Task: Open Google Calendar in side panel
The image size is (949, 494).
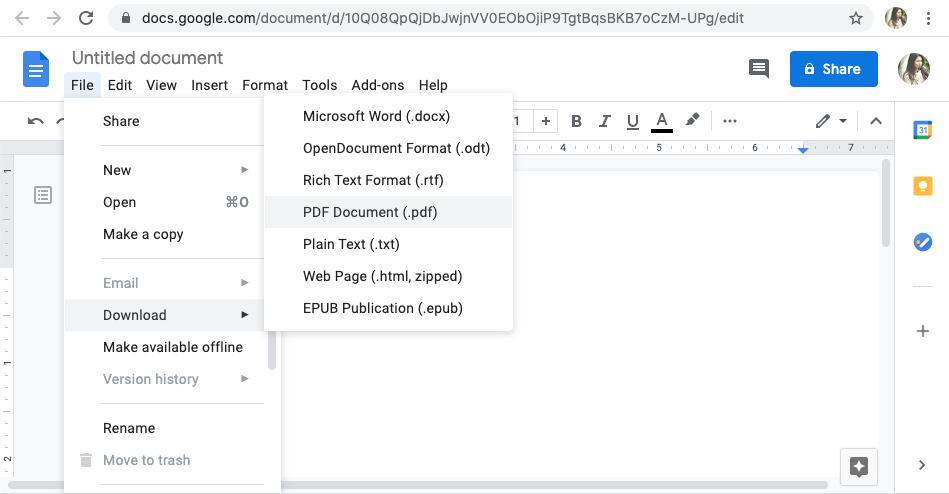Action: pyautogui.click(x=922, y=130)
